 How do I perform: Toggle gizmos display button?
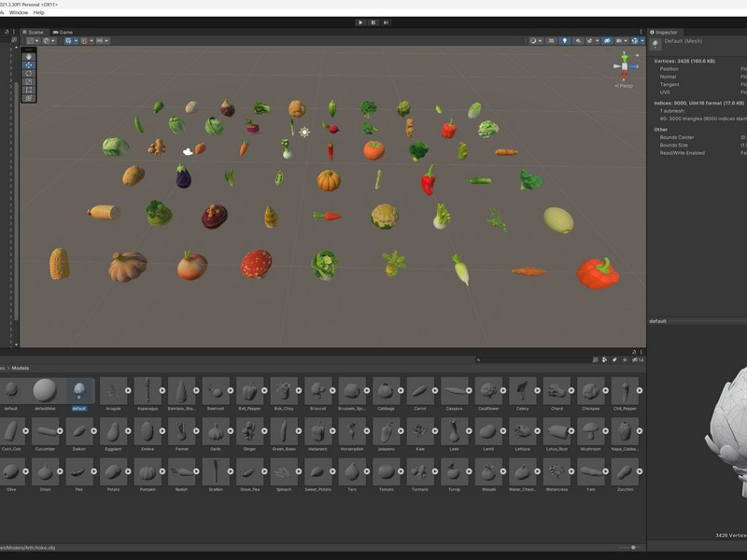tap(635, 41)
